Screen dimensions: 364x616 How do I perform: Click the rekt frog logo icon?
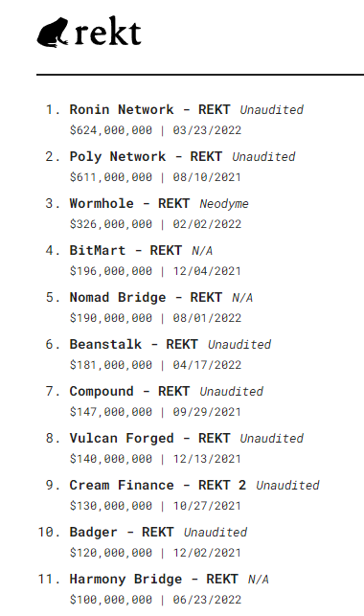(53, 33)
